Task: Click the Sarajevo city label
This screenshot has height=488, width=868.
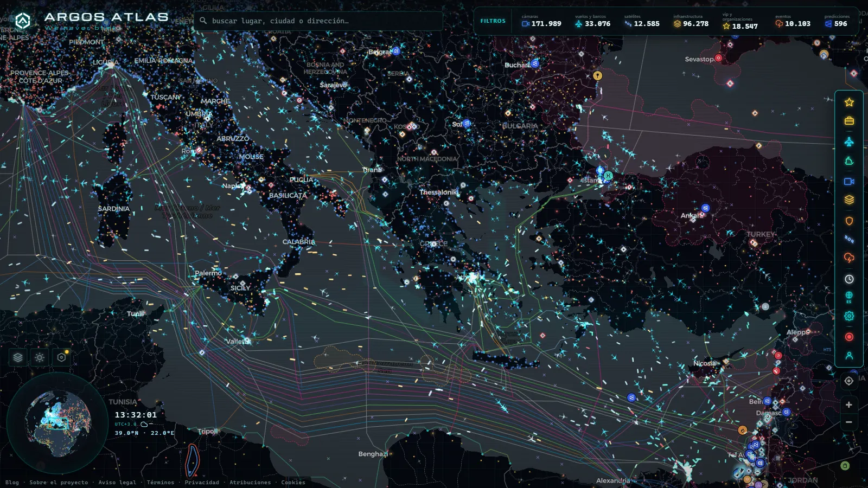Action: (333, 85)
